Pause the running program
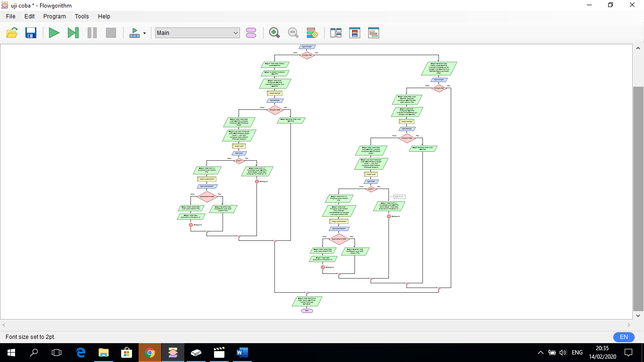Image resolution: width=644 pixels, height=362 pixels. (x=91, y=33)
